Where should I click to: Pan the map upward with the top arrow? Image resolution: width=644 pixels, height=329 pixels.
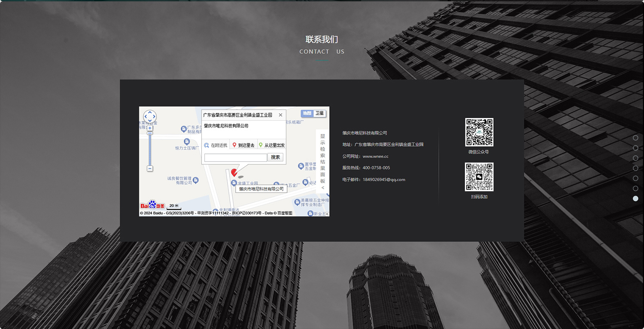pyautogui.click(x=150, y=112)
